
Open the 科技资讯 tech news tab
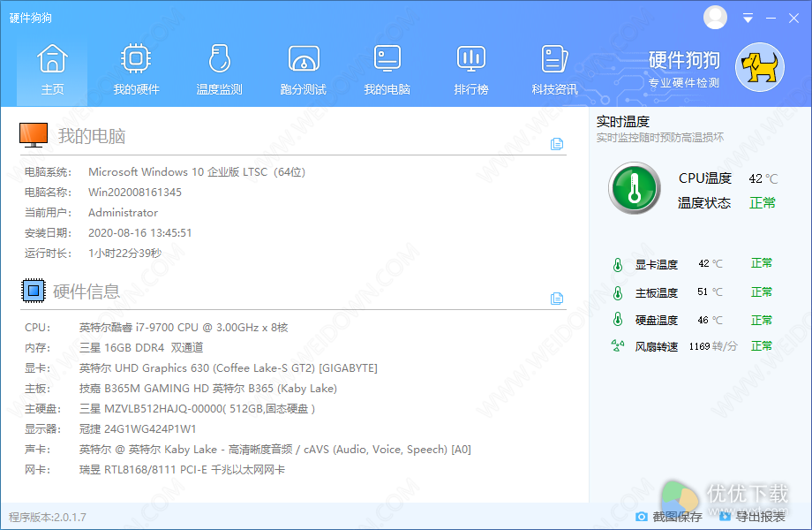click(554, 70)
